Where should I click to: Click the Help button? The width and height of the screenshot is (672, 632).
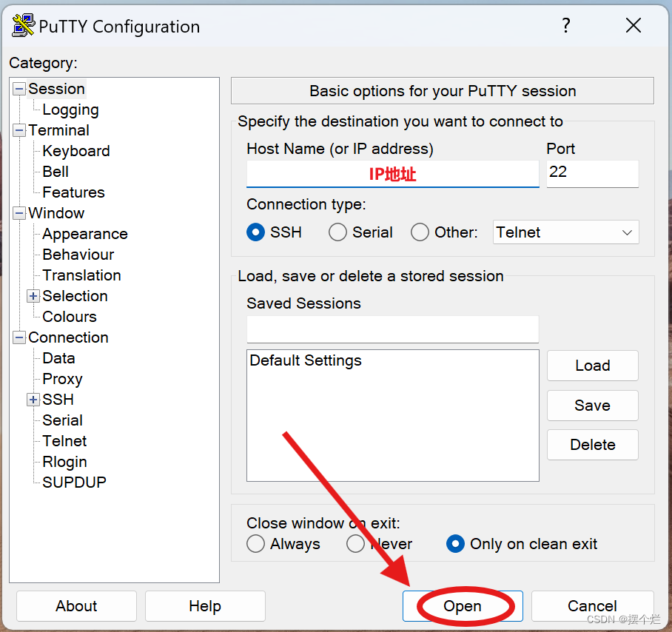[x=205, y=606]
